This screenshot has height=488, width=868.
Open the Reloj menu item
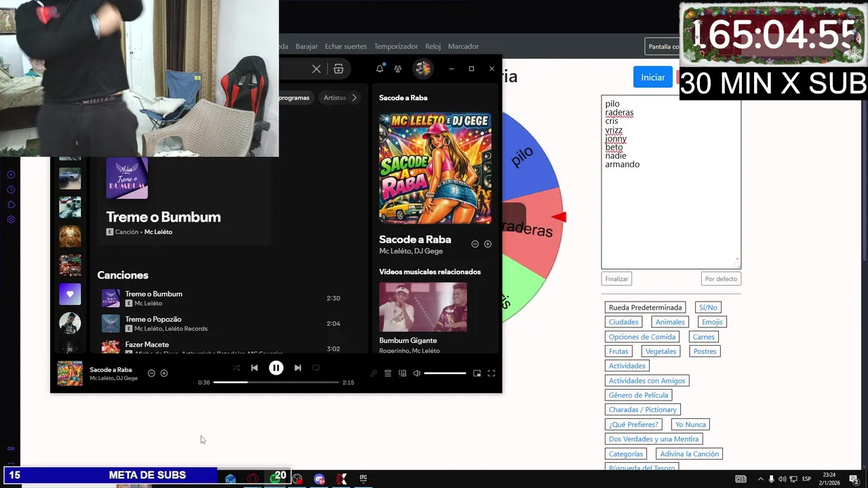[x=433, y=46]
